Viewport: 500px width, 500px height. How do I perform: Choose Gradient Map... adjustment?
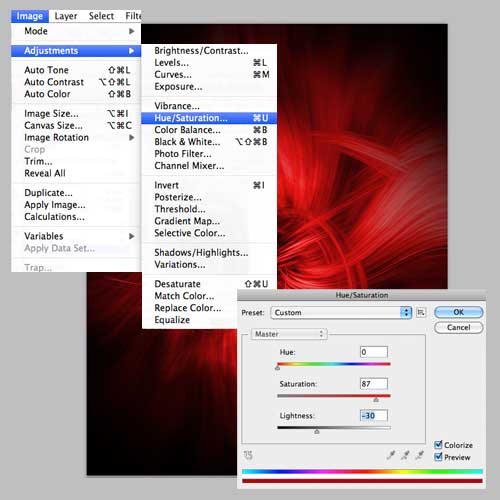pyautogui.click(x=209, y=221)
